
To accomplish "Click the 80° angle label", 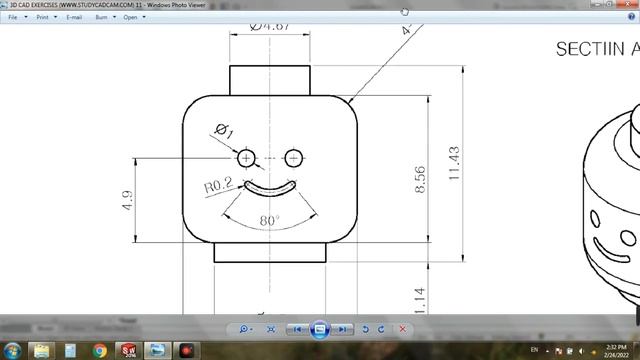I will [269, 221].
